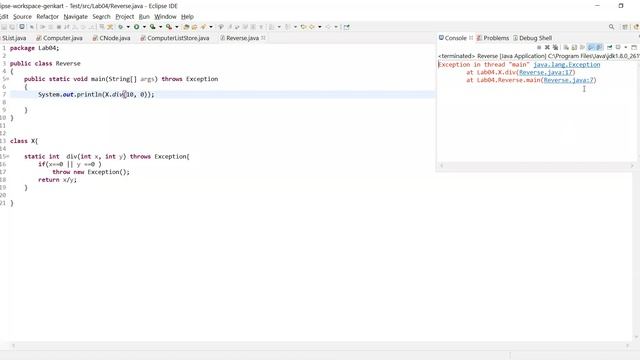Toggle show console when standard out changes
640x360 pixels.
coord(591,47)
